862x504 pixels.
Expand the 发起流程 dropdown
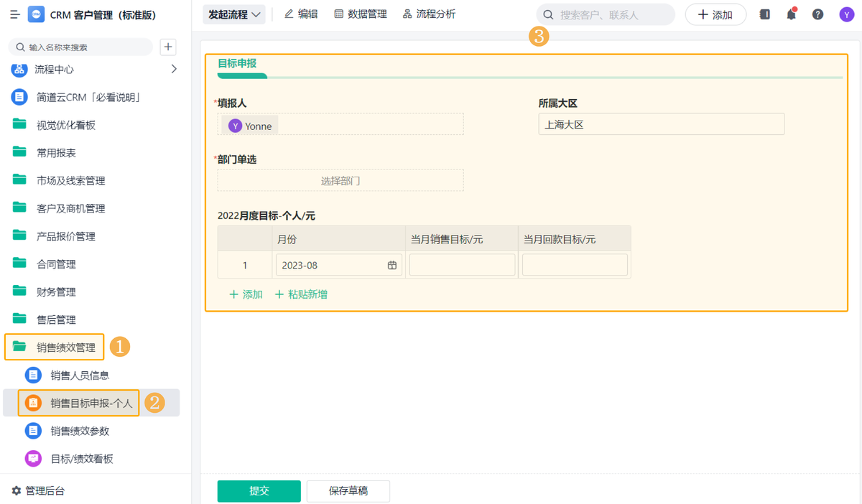point(234,14)
